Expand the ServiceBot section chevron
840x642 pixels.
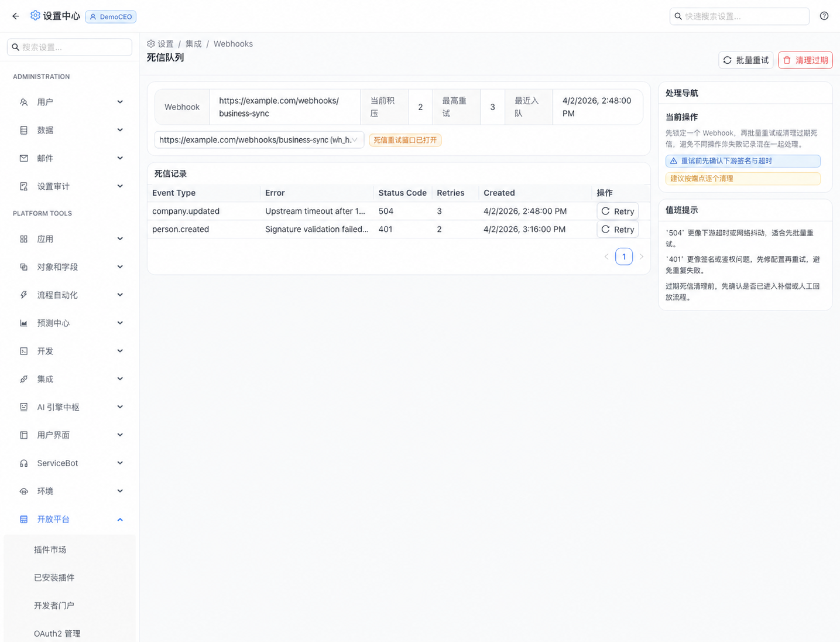click(120, 463)
